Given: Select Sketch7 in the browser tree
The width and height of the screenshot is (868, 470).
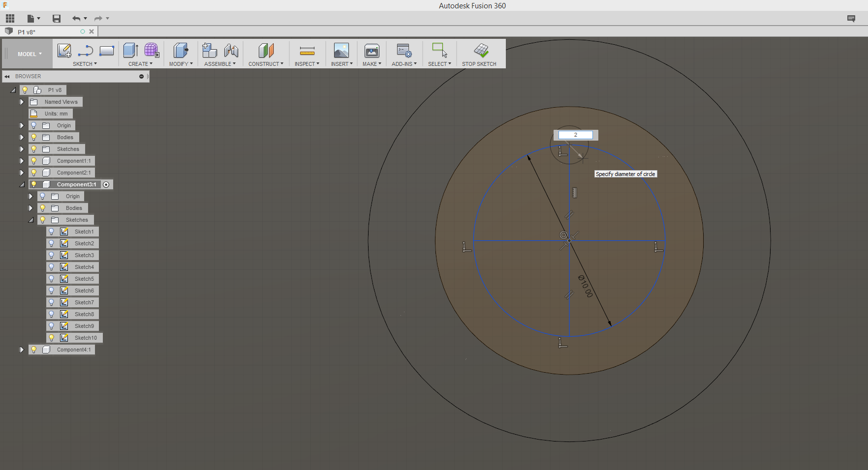Looking at the screenshot, I should click(x=84, y=302).
